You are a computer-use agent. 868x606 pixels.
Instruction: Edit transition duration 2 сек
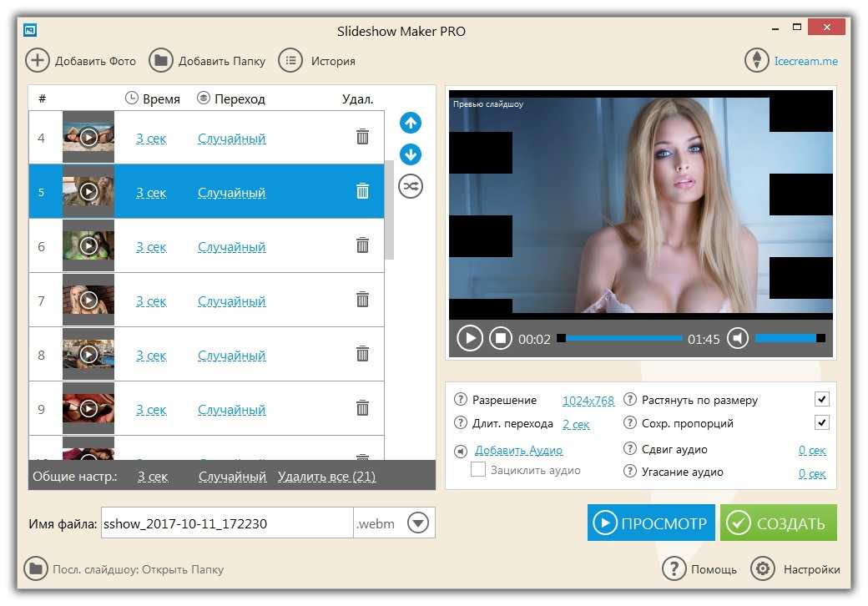click(x=576, y=425)
